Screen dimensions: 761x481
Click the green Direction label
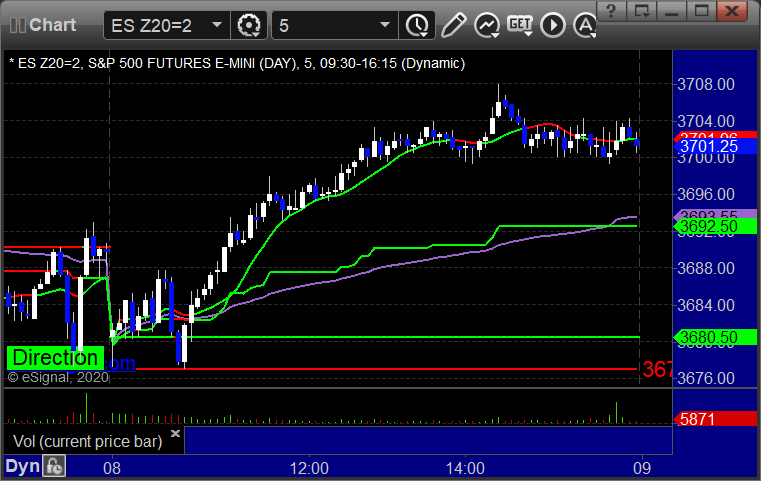click(55, 358)
